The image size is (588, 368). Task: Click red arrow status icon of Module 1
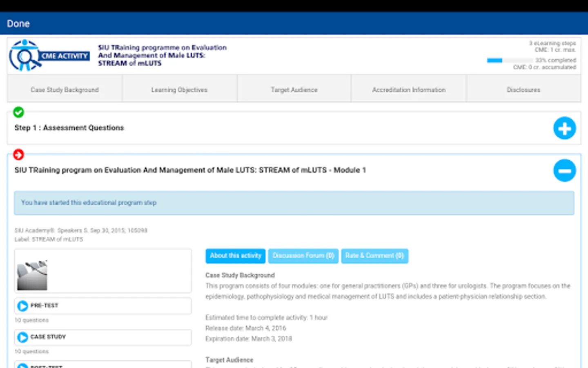(18, 155)
